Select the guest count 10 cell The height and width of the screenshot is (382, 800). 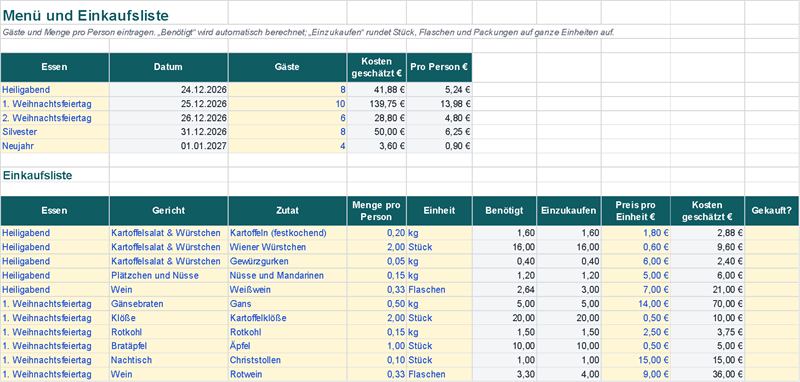288,104
